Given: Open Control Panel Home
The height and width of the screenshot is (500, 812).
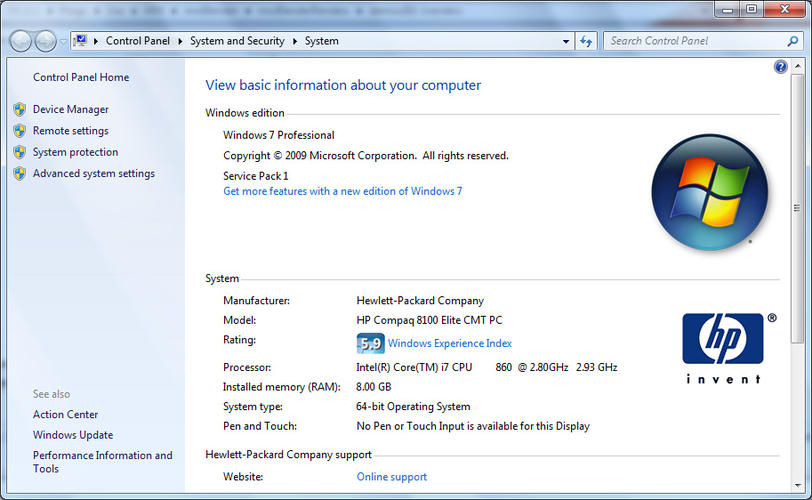Looking at the screenshot, I should [81, 77].
